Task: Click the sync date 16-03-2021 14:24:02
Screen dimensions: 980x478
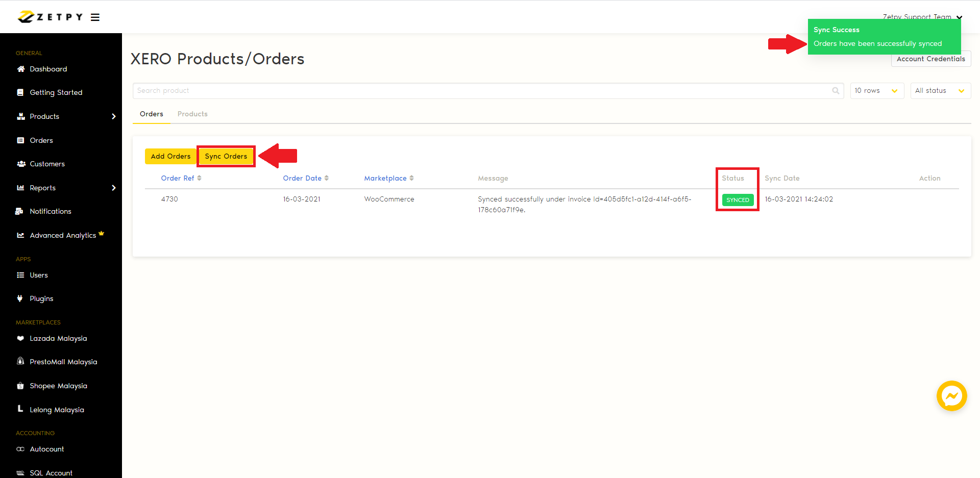Action: click(799, 199)
